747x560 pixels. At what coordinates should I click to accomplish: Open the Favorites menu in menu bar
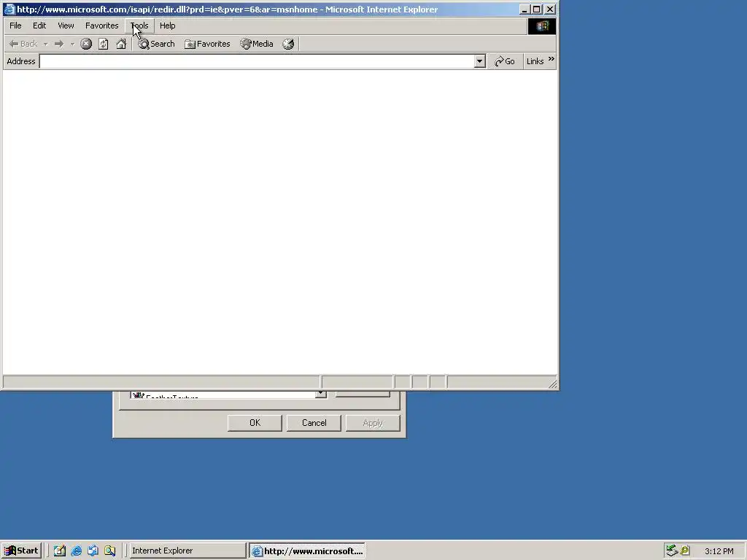[102, 26]
